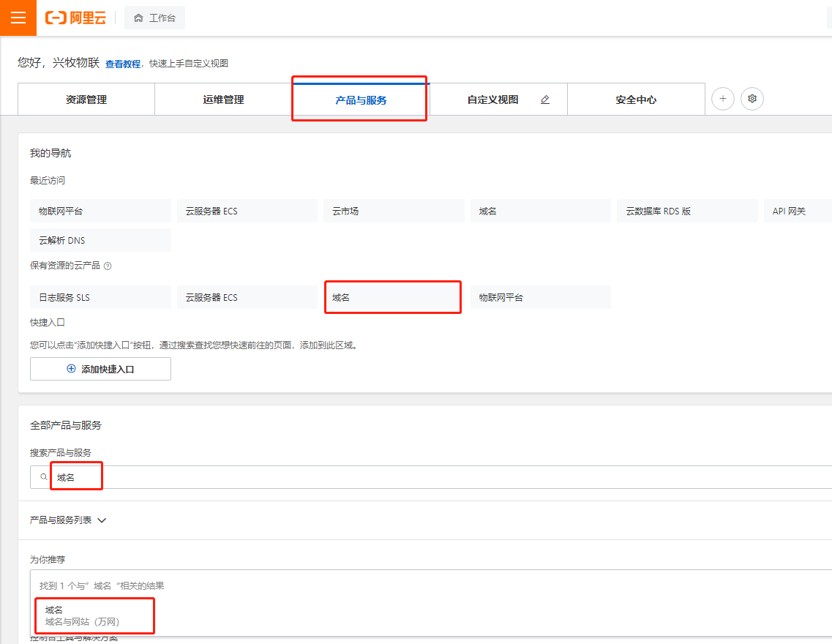This screenshot has height=644, width=832.
Task: Open the gear settings icon beside tabs
Action: tap(752, 99)
